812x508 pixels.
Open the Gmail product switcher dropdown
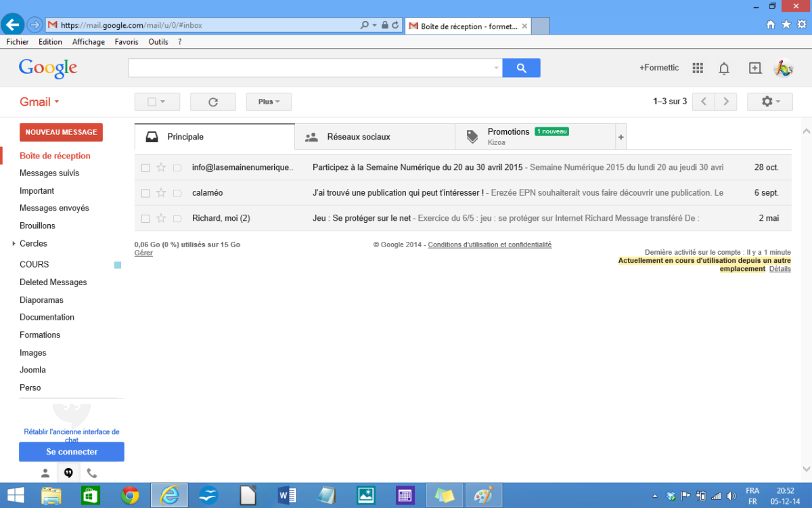point(39,102)
